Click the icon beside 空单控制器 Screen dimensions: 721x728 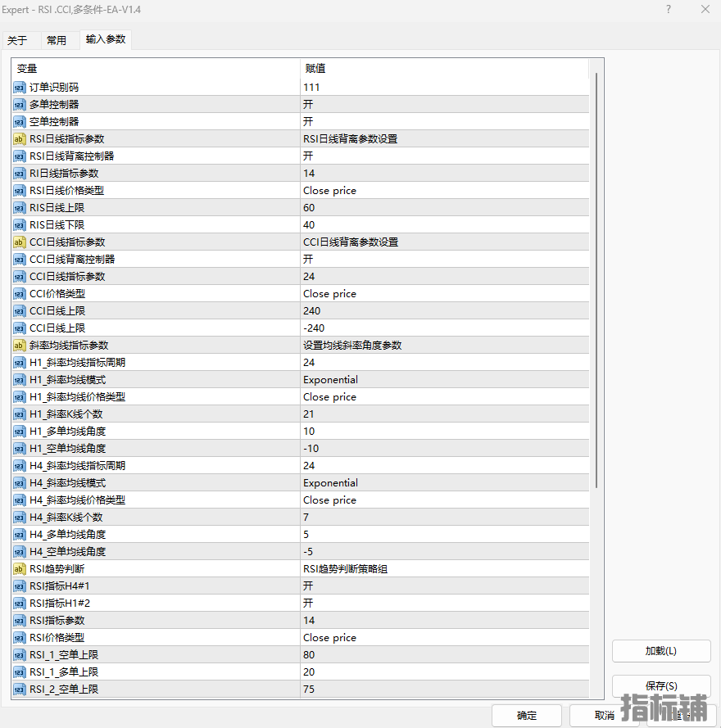coord(19,122)
